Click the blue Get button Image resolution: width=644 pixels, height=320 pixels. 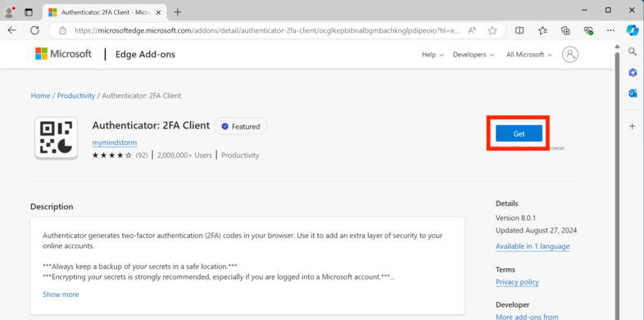519,133
